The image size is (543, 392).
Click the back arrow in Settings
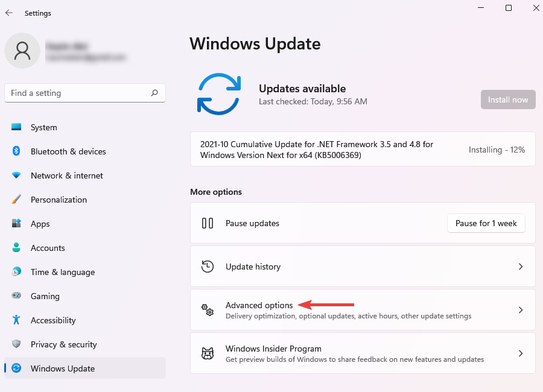[x=9, y=13]
